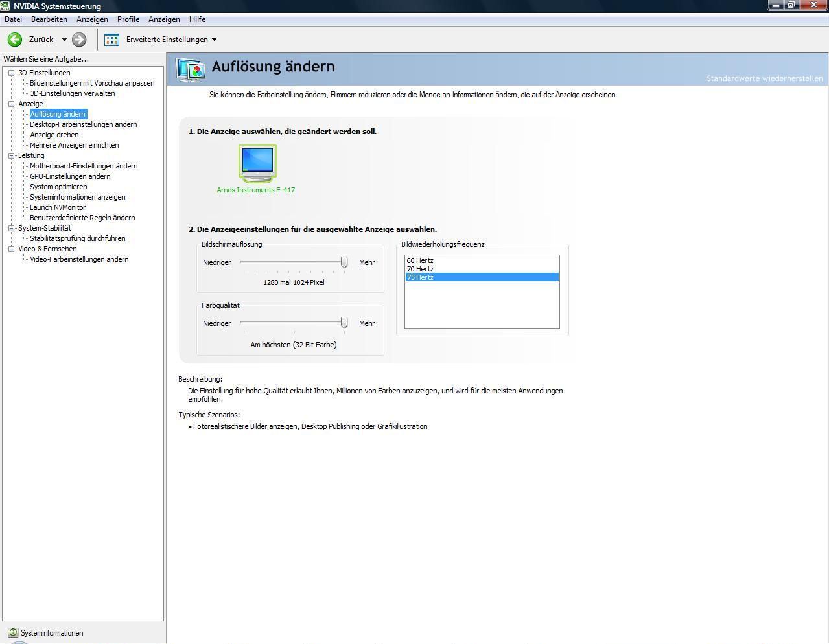Click the Systeminformationen link

pos(52,633)
